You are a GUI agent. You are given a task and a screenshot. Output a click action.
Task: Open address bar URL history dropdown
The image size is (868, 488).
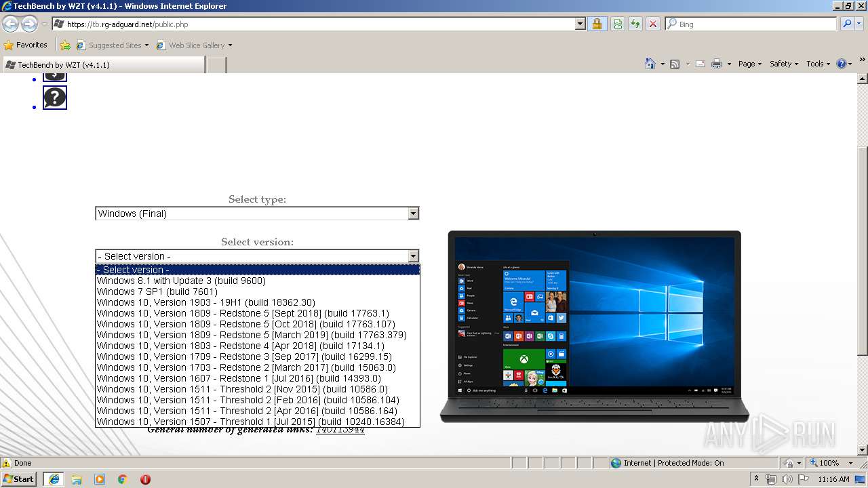[580, 24]
